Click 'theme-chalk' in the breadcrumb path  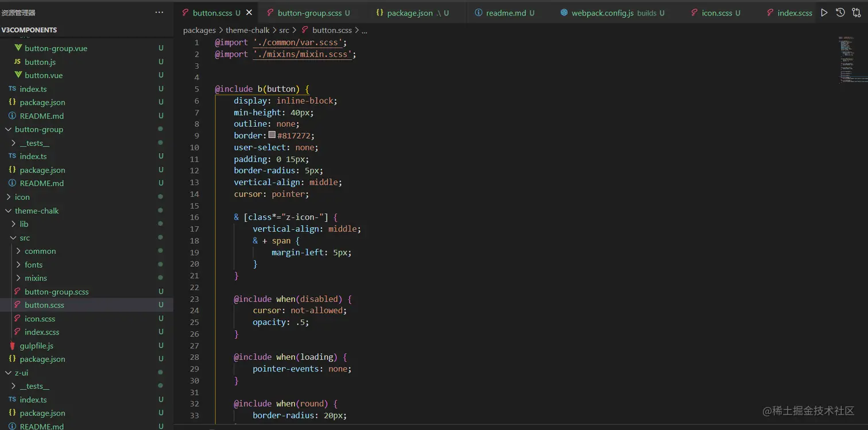(x=247, y=30)
